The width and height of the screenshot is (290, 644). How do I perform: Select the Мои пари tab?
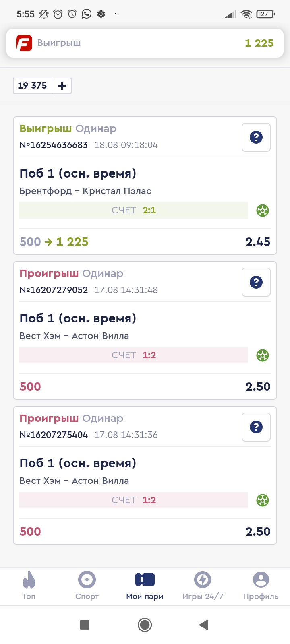click(145, 586)
